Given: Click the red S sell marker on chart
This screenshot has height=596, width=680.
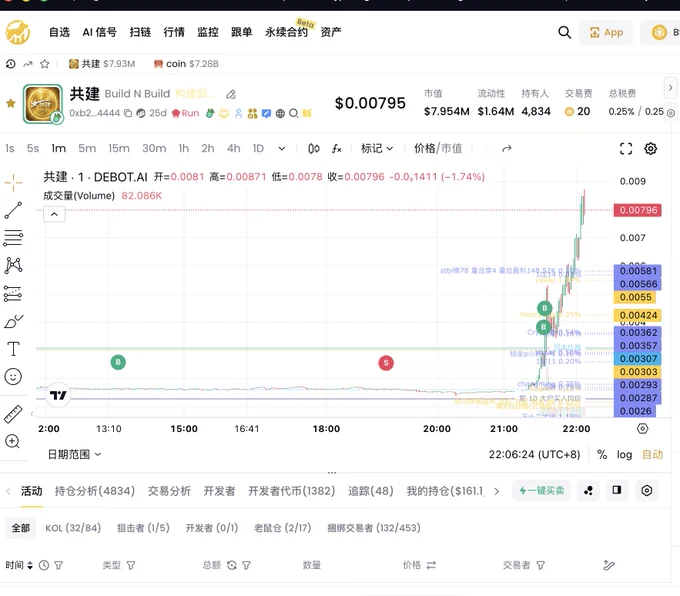Looking at the screenshot, I should point(386,363).
